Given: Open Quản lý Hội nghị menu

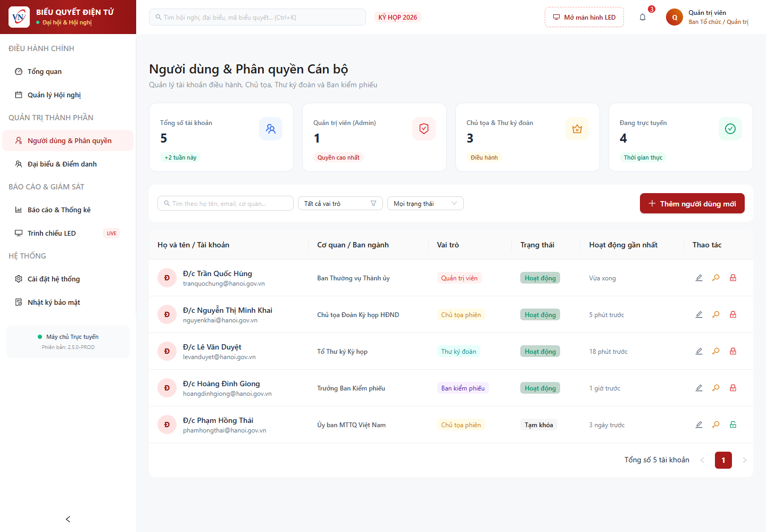Looking at the screenshot, I should [68, 95].
